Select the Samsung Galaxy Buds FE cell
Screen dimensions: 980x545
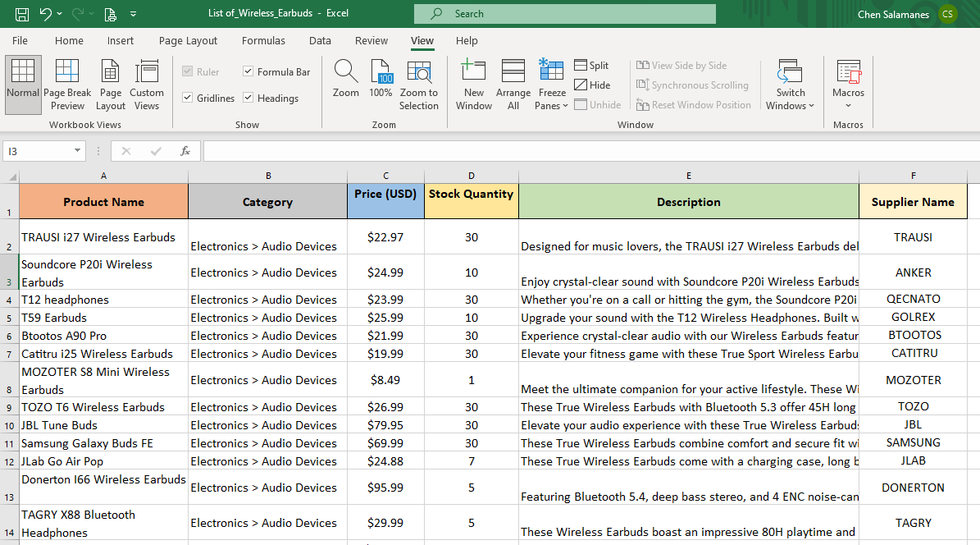[x=104, y=443]
